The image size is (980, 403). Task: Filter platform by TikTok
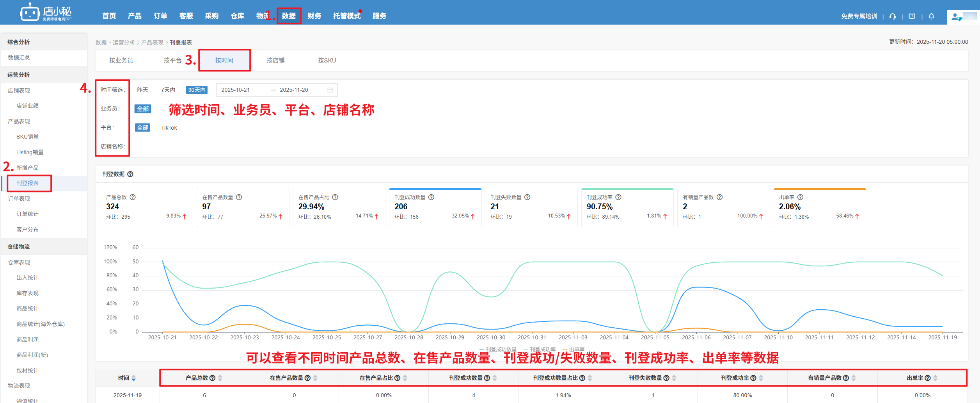coord(169,128)
